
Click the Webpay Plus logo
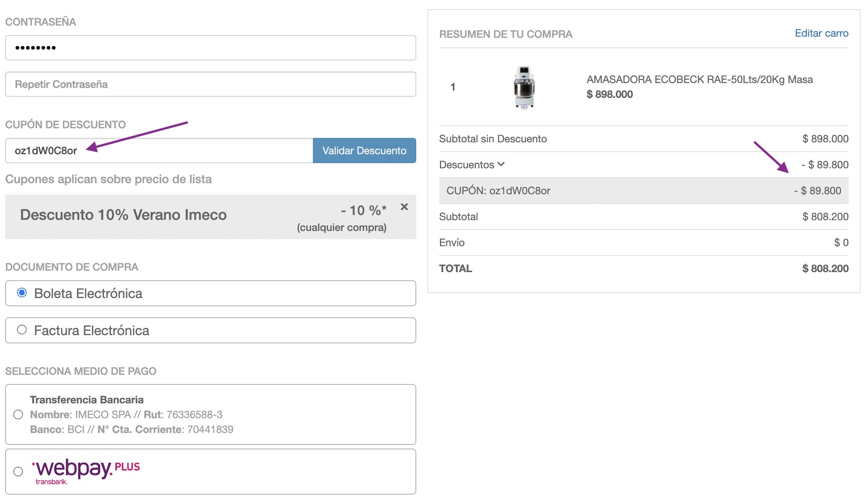pos(86,471)
